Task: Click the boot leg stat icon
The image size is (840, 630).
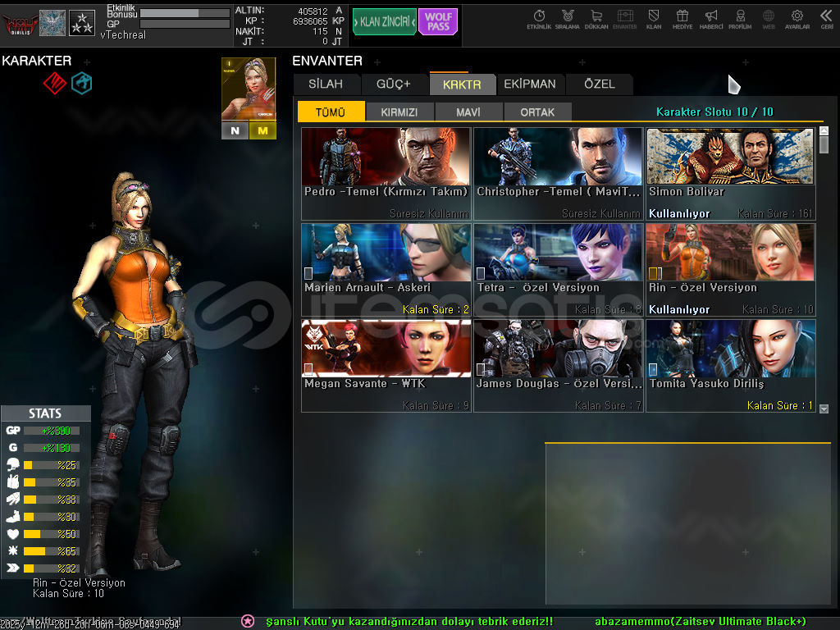Action: point(13,517)
